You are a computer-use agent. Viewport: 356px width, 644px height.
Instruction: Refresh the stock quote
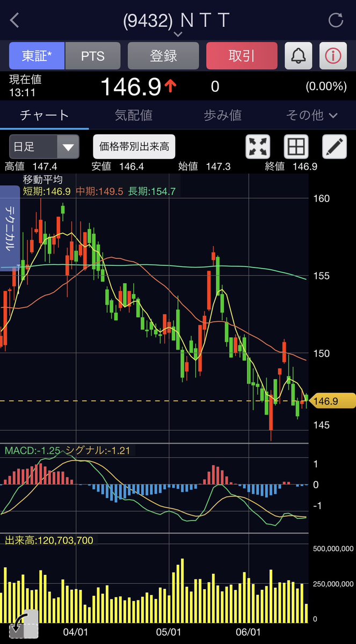coord(336,20)
